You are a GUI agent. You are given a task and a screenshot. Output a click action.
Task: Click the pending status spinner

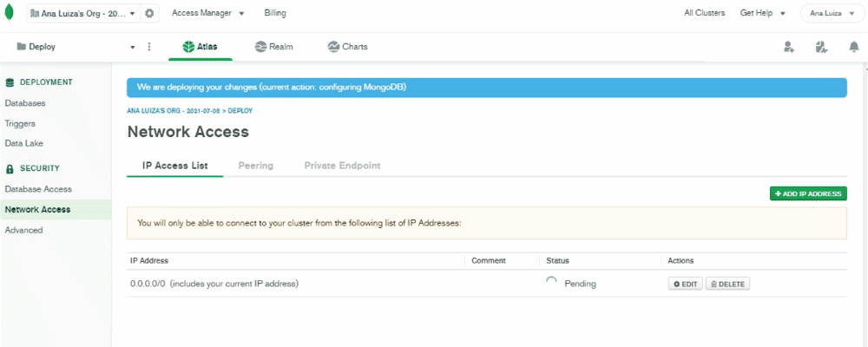551,281
